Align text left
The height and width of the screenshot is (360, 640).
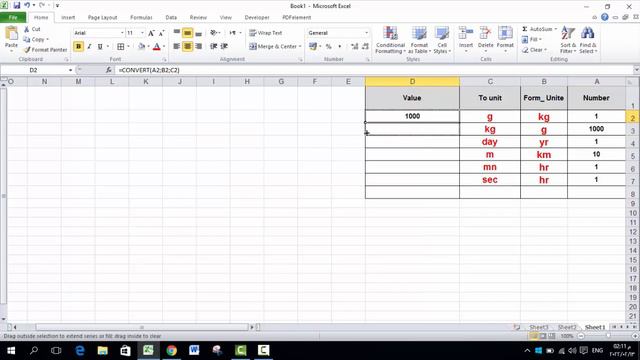click(177, 47)
